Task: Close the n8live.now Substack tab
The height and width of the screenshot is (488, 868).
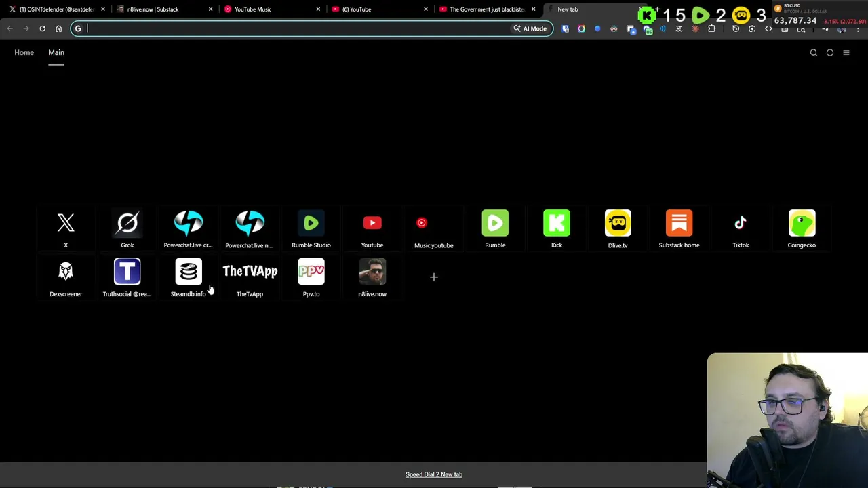Action: click(x=210, y=9)
